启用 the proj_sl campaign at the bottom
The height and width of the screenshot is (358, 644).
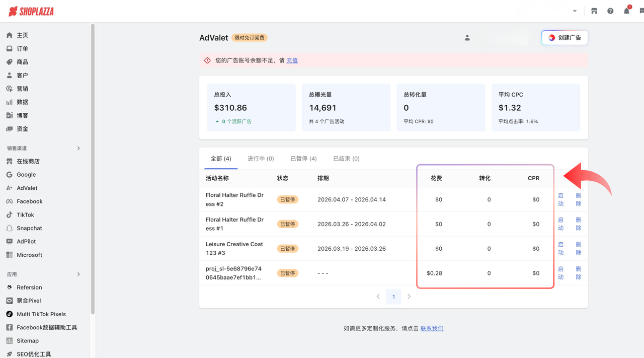(x=560, y=273)
